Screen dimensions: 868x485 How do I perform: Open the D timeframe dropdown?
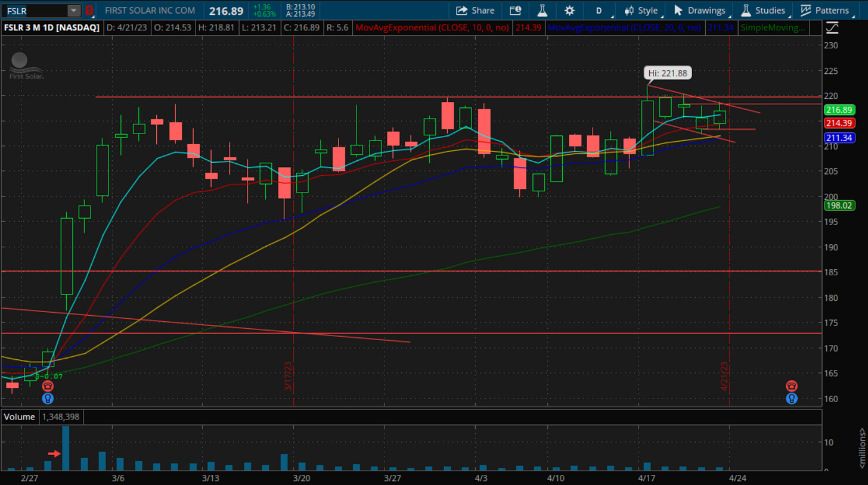click(x=599, y=11)
